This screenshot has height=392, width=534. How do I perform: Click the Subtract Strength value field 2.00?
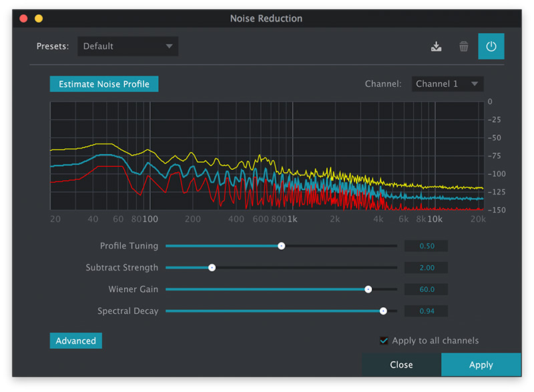[427, 268]
